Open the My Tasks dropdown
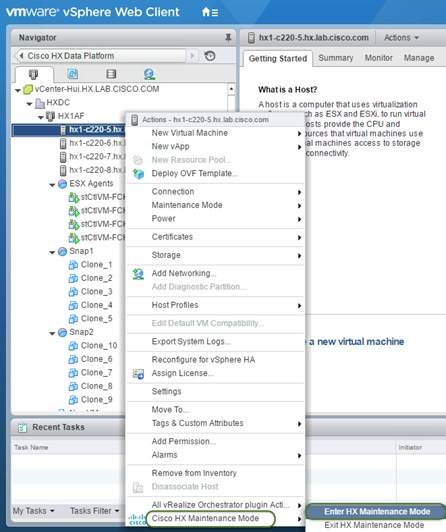446x532 pixels. (x=34, y=511)
